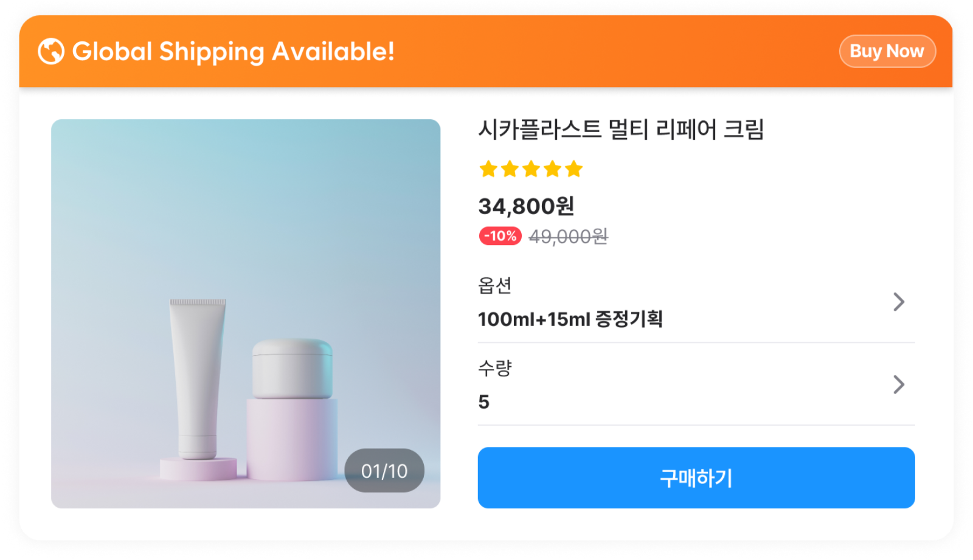Click the first rating star
Screen dimensions: 973x560
(488, 169)
